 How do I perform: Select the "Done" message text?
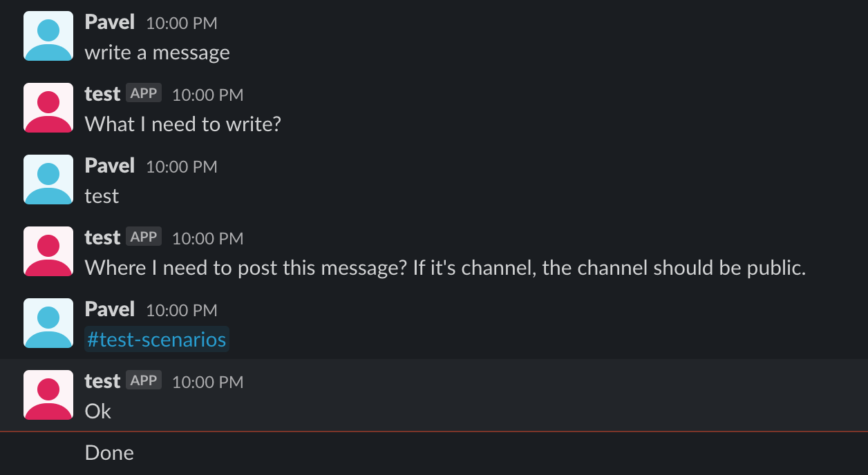click(x=109, y=453)
